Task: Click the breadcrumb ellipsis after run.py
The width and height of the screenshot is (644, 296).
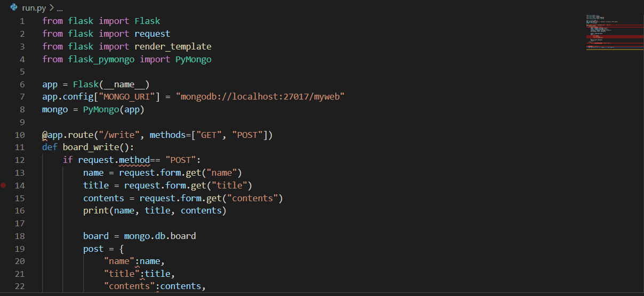Action: [59, 9]
